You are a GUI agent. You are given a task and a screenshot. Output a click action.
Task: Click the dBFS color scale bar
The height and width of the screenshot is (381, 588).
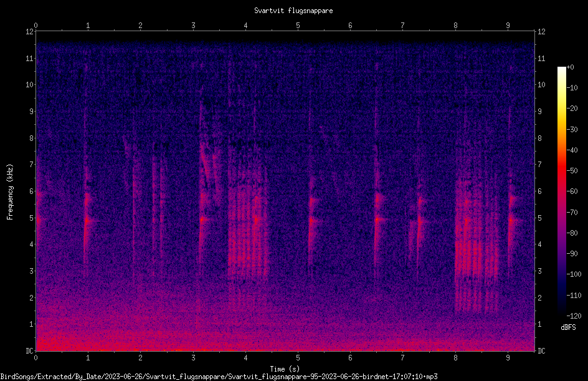pos(561,191)
